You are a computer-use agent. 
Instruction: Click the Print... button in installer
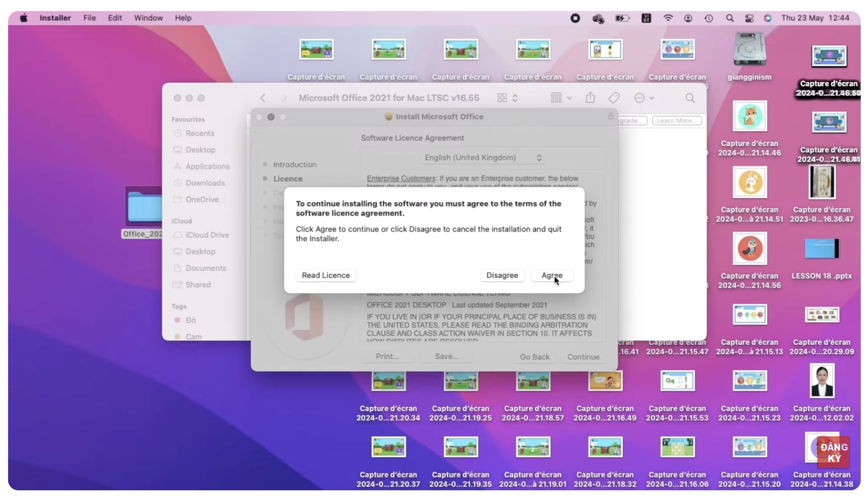pos(387,356)
